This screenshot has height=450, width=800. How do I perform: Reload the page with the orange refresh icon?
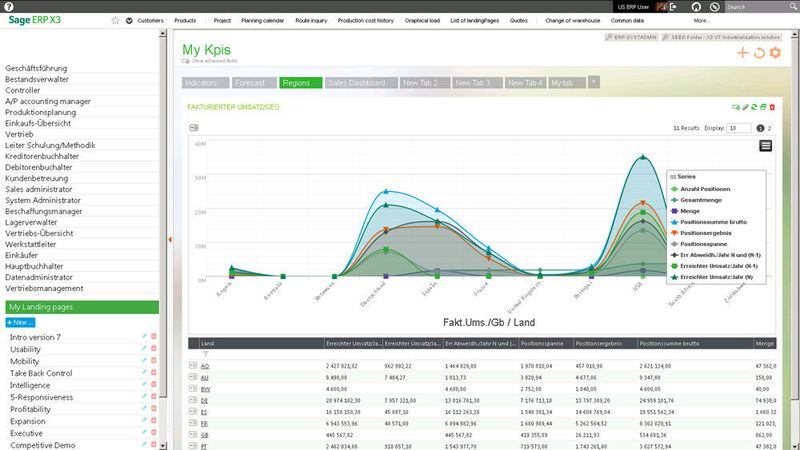pos(759,53)
